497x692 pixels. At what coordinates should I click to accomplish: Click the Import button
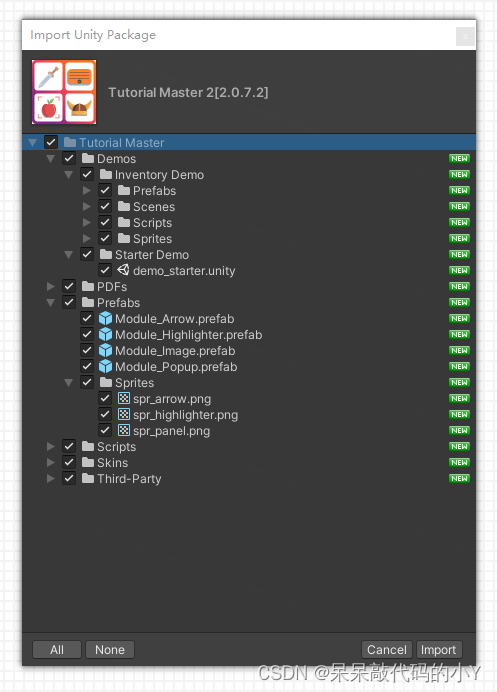(438, 650)
